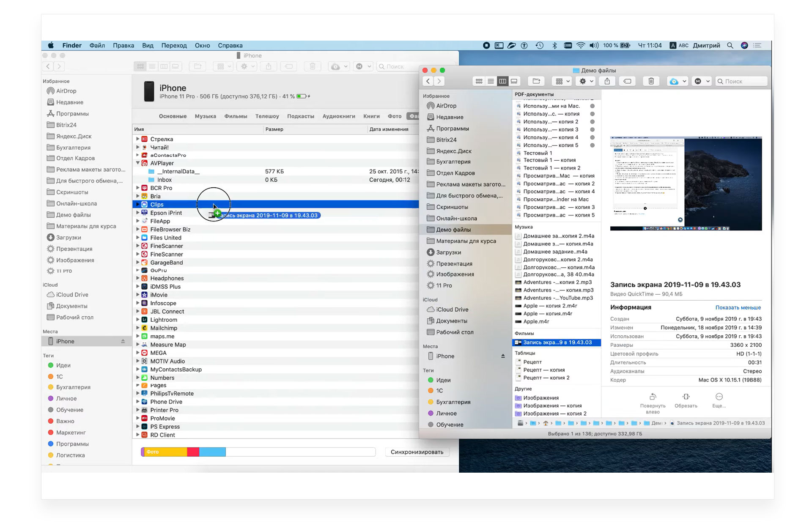Click the Spotlight search icon in menu bar
Screen dimensions: 812x523
pyautogui.click(x=730, y=45)
